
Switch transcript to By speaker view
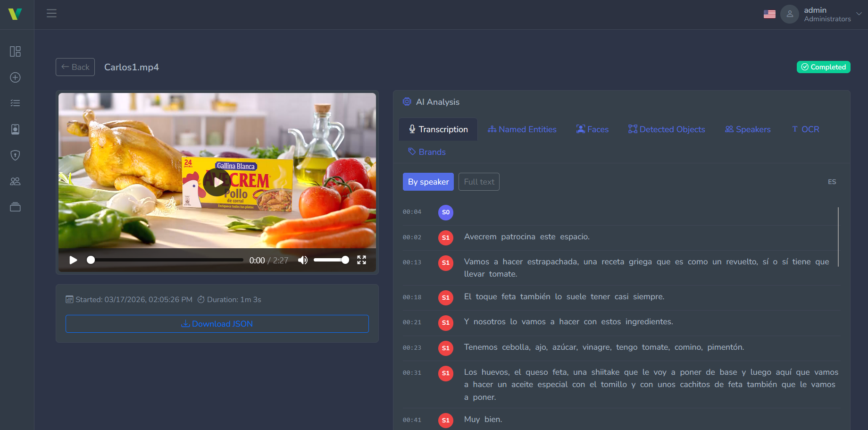pos(428,182)
